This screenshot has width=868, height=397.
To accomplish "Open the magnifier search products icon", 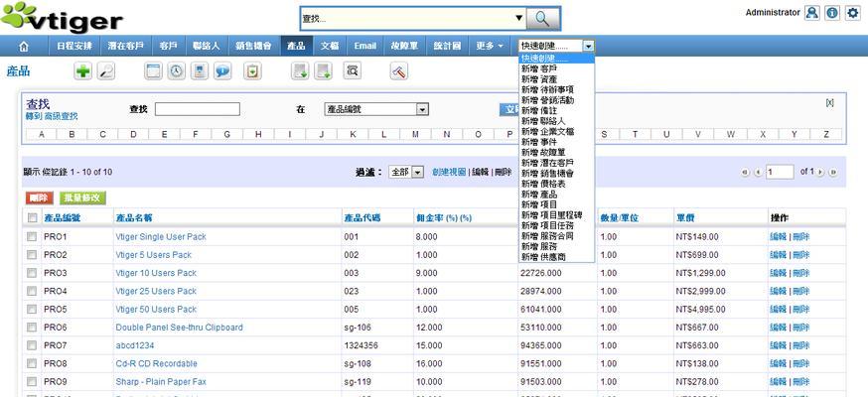I will [106, 71].
